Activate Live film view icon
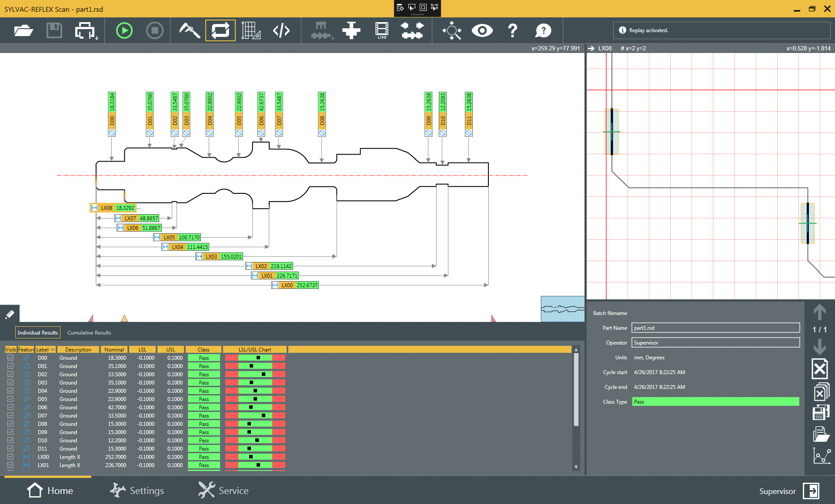The height and width of the screenshot is (504, 835). point(382,31)
